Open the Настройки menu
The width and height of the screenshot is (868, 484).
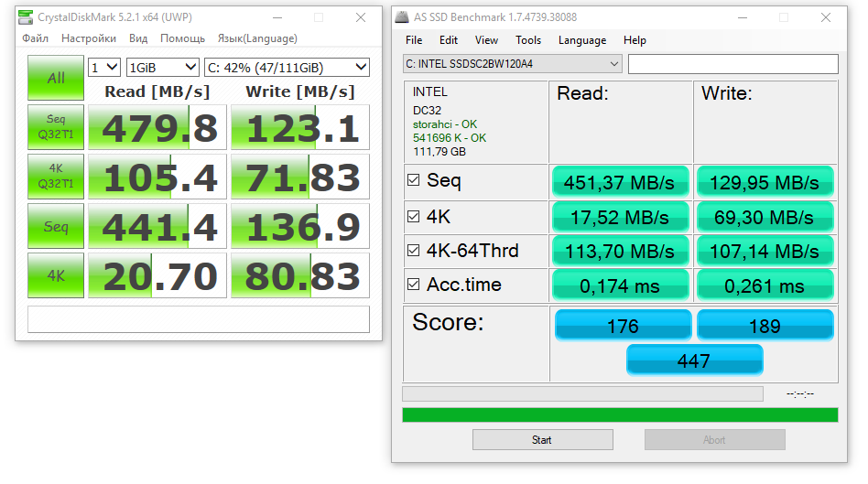click(89, 38)
